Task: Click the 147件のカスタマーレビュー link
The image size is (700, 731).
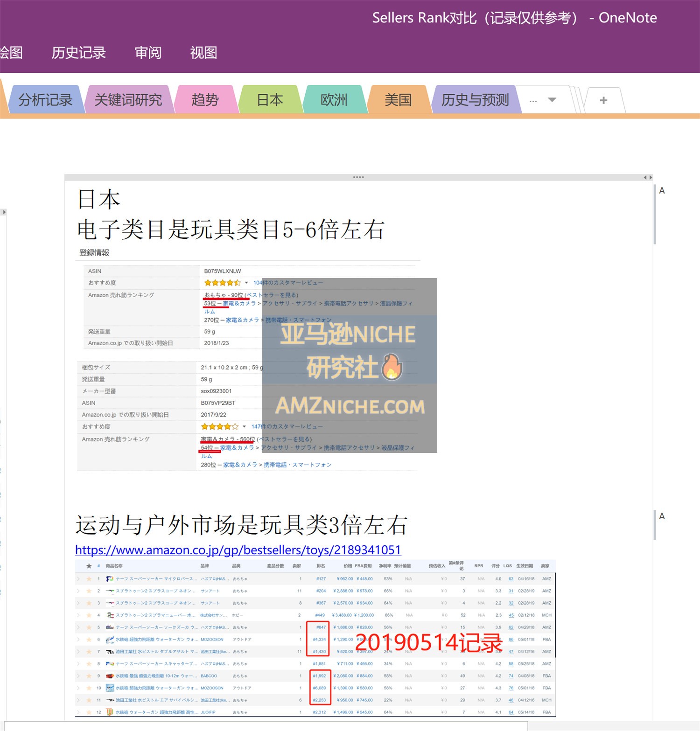Action: pyautogui.click(x=287, y=426)
